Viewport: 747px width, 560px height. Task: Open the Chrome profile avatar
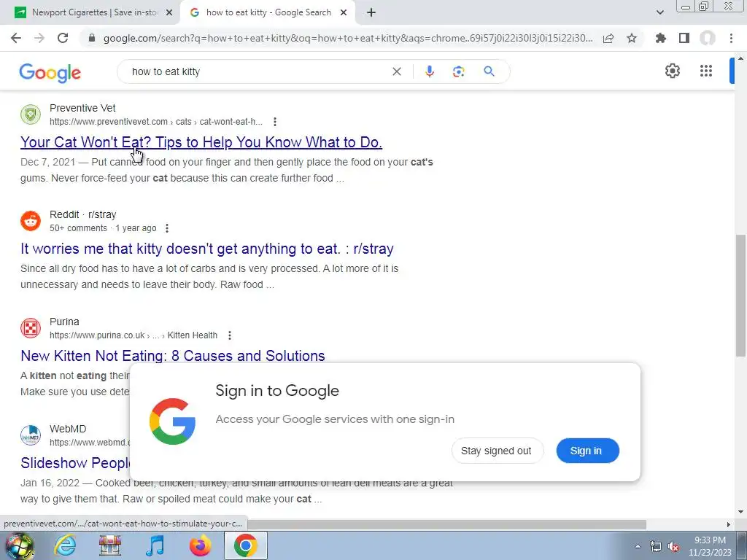pyautogui.click(x=708, y=38)
